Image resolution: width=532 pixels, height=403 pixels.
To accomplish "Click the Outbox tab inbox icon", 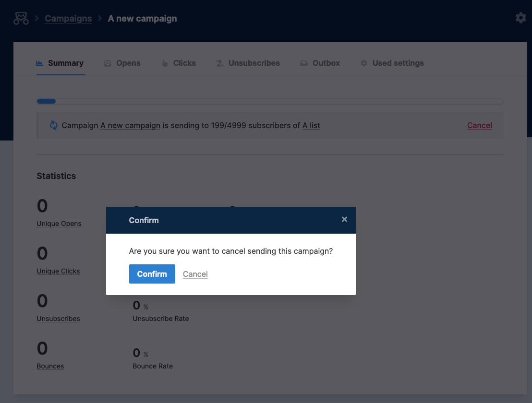I will click(x=304, y=63).
